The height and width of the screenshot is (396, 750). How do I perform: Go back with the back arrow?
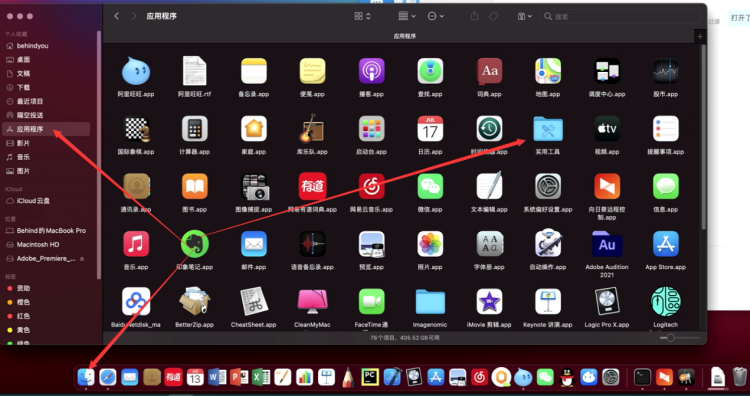[x=116, y=16]
